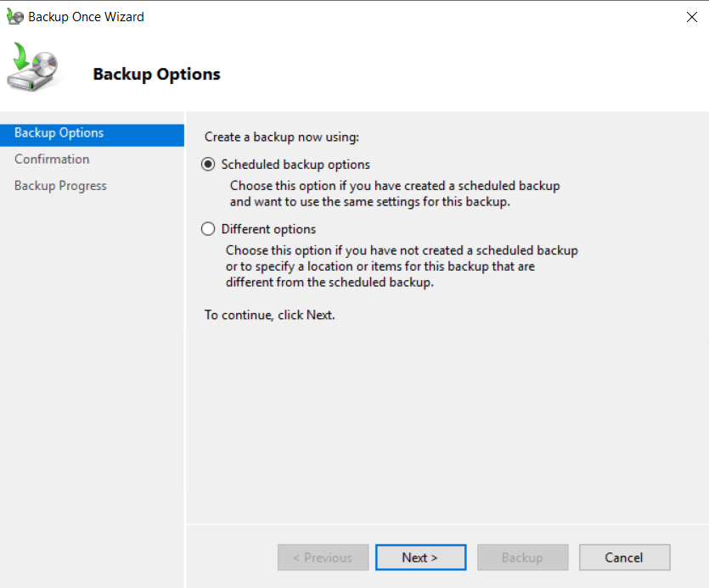Click the disabled Backup button

tap(522, 557)
